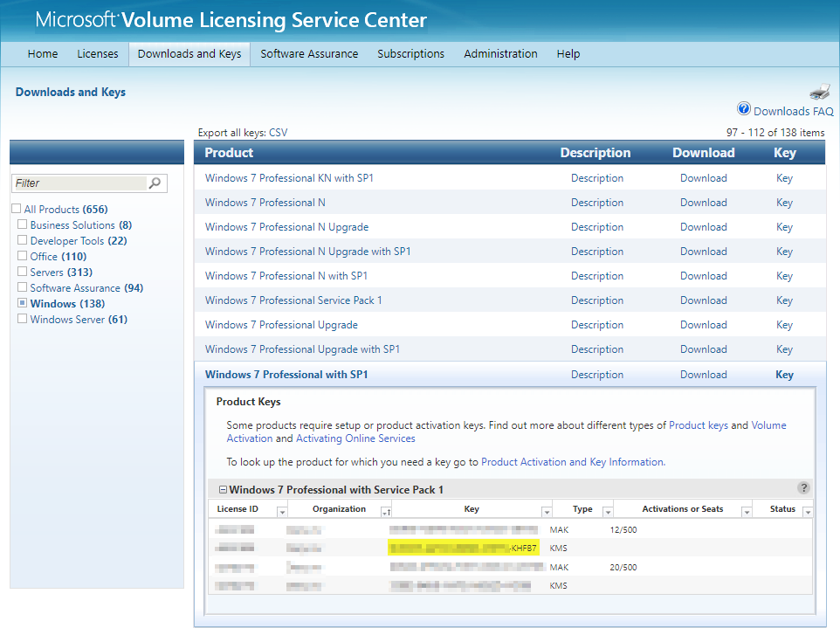Collapse Windows 7 Professional with Service Pack 1 section
Image resolution: width=840 pixels, height=628 pixels.
(223, 490)
